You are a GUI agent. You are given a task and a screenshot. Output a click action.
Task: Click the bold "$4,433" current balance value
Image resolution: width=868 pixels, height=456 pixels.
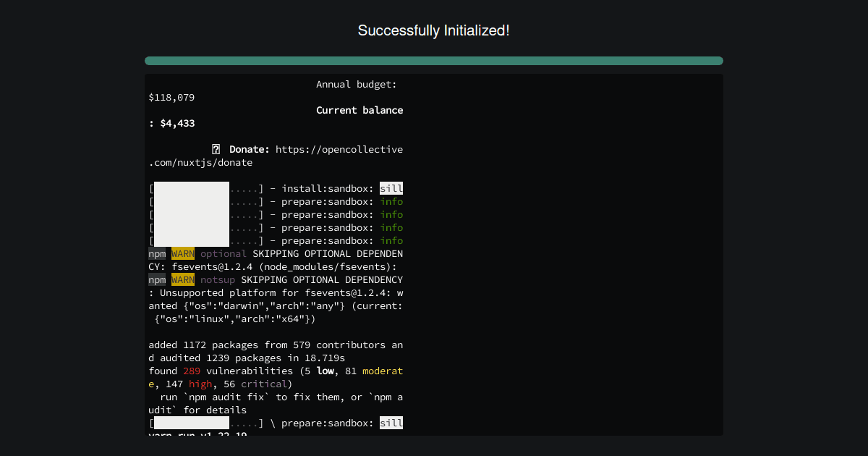[176, 123]
